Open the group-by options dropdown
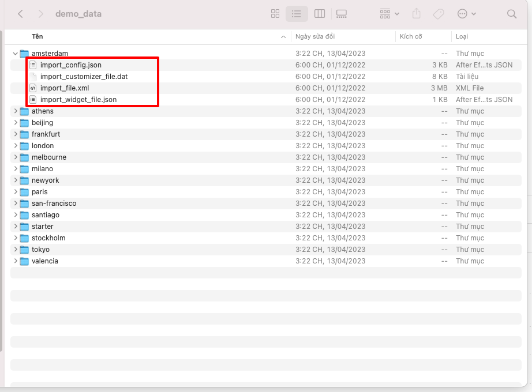This screenshot has width=532, height=392. click(x=389, y=14)
